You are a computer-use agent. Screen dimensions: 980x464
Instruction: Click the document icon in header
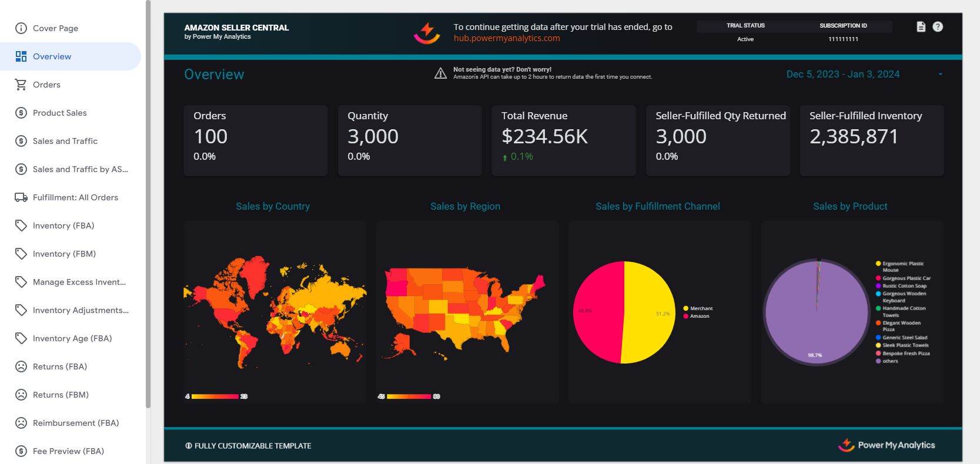tap(921, 27)
